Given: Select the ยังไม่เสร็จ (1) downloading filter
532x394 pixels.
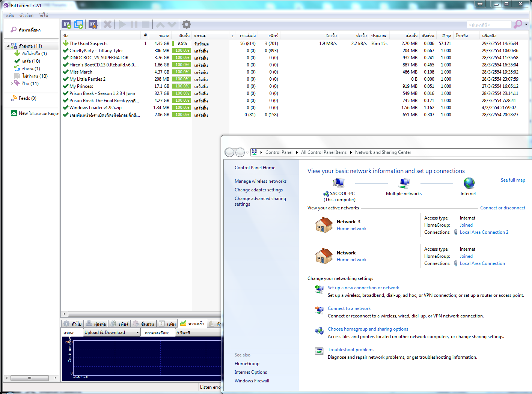Looking at the screenshot, I should pos(31,54).
